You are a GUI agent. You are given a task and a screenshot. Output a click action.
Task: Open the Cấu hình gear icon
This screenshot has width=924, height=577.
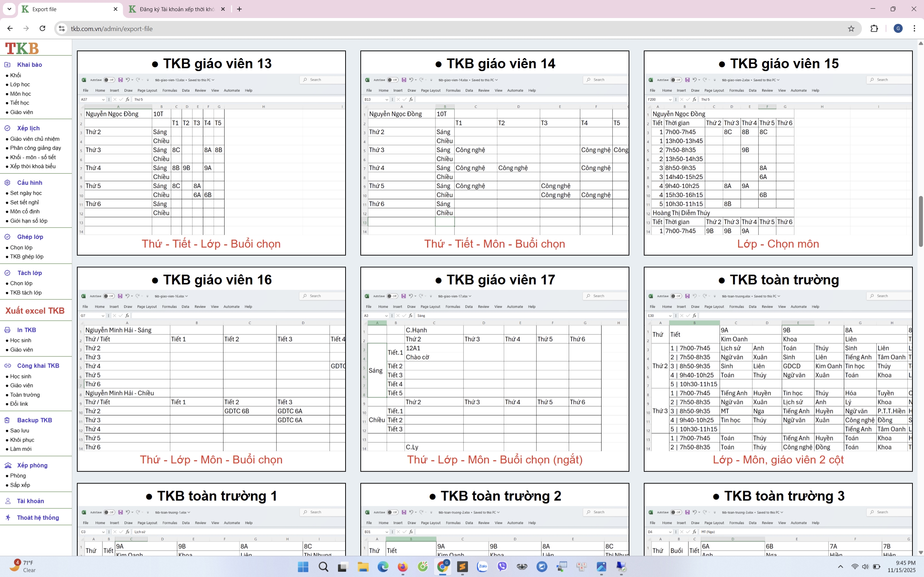[x=7, y=183]
